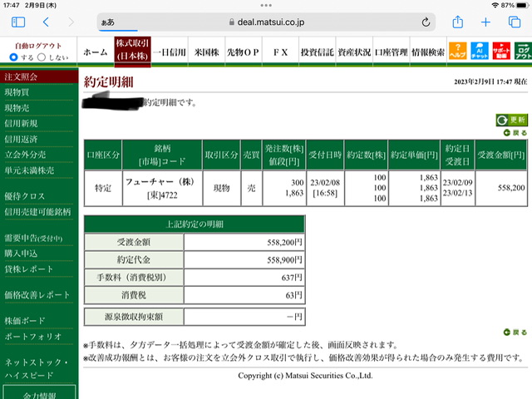Show all tabs with the tab overview icon
The width and height of the screenshot is (532, 399).
pyautogui.click(x=515, y=22)
